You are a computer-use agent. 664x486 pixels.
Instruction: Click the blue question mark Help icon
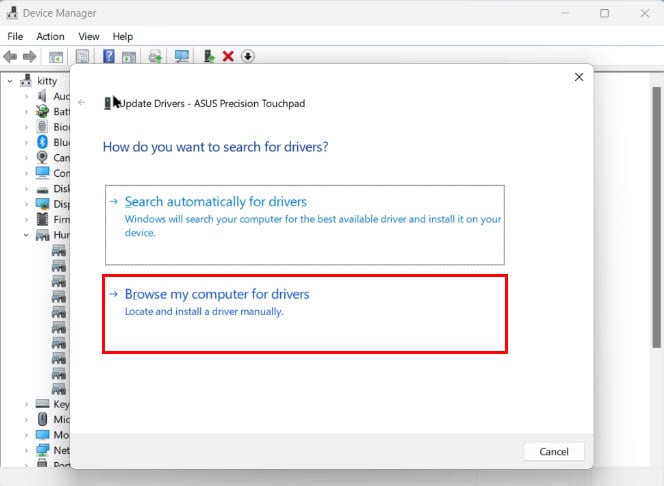pyautogui.click(x=109, y=56)
